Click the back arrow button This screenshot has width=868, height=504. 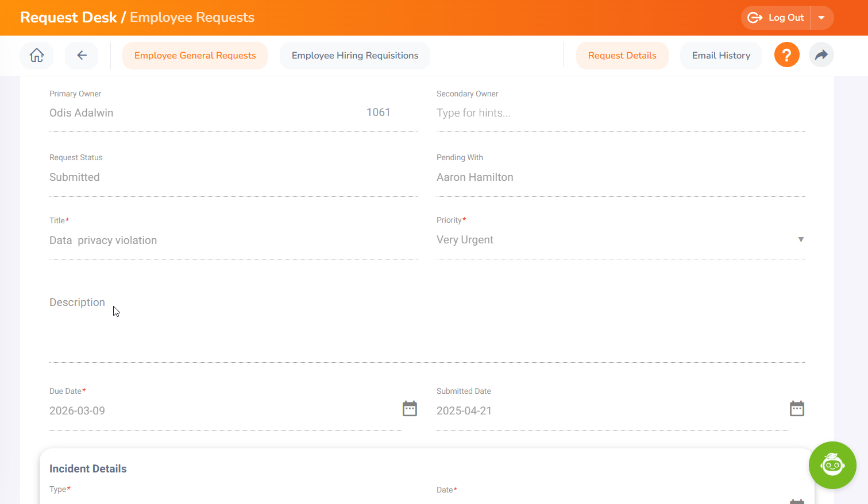coord(82,56)
